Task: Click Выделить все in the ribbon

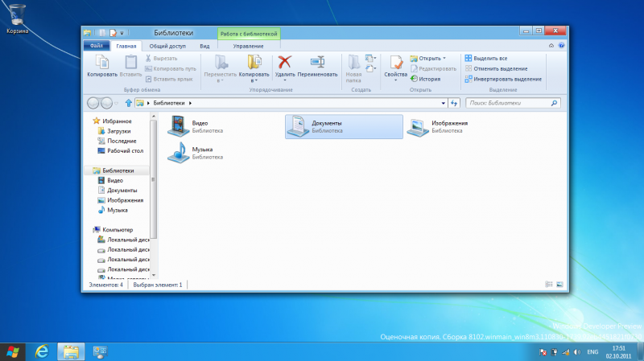Action: pyautogui.click(x=489, y=59)
